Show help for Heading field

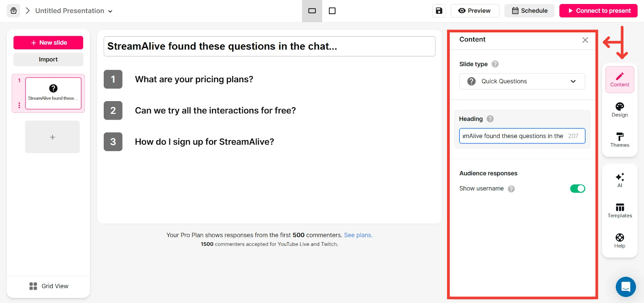click(490, 119)
